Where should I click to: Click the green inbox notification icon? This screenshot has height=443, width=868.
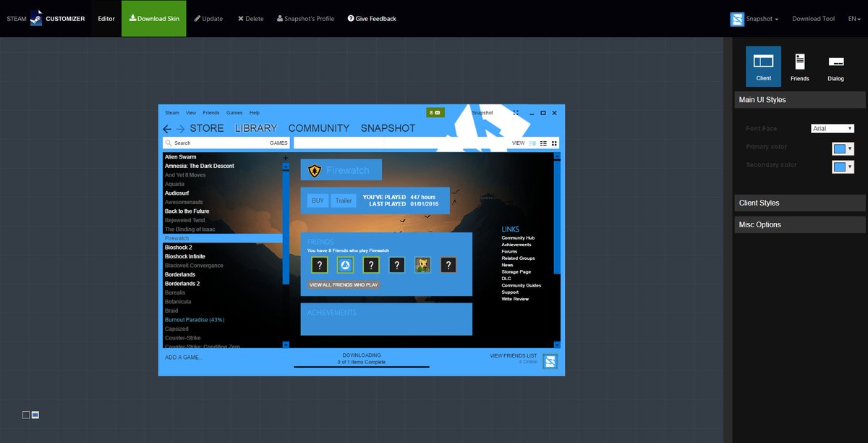coord(435,113)
